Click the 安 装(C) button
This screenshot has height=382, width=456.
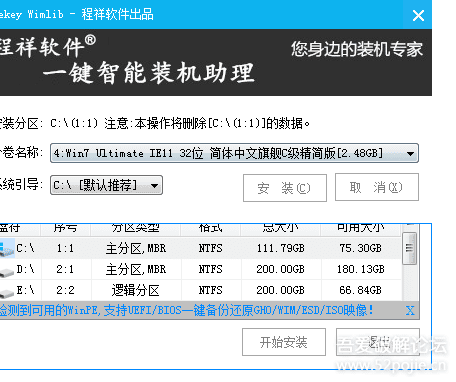[285, 188]
